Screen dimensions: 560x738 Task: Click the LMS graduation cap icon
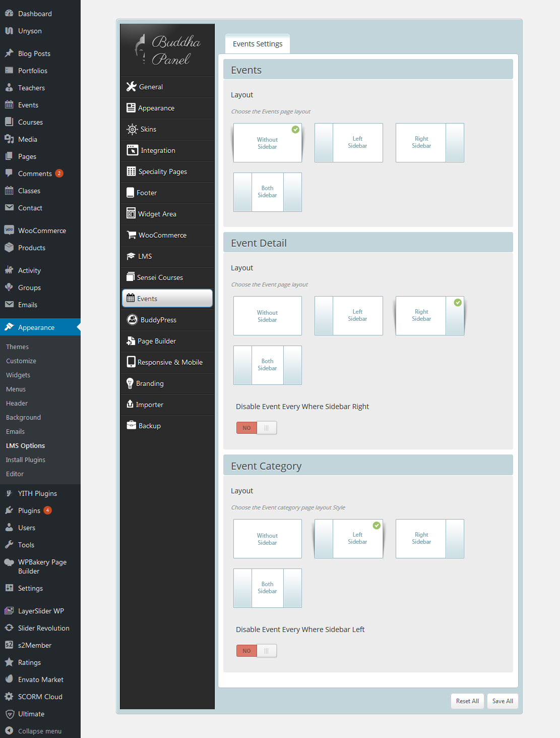(131, 256)
